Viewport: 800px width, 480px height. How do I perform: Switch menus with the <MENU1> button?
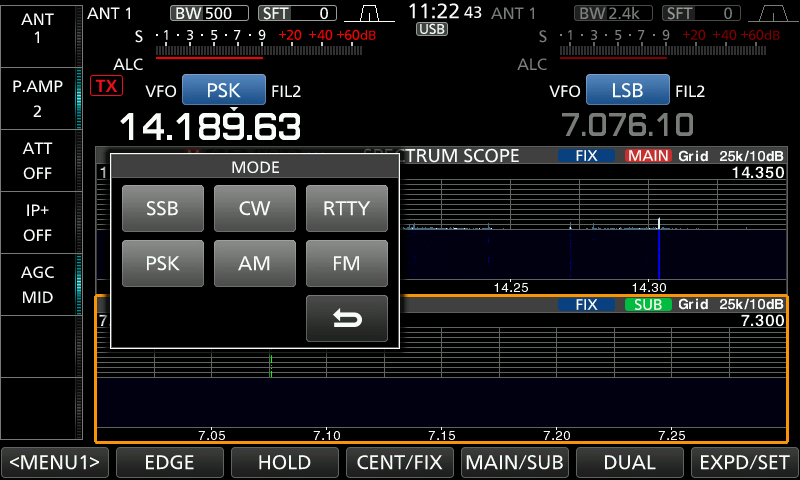click(55, 462)
